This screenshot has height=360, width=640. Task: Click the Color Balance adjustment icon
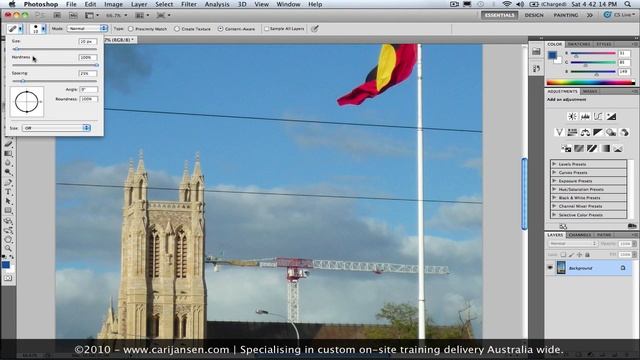click(x=585, y=132)
